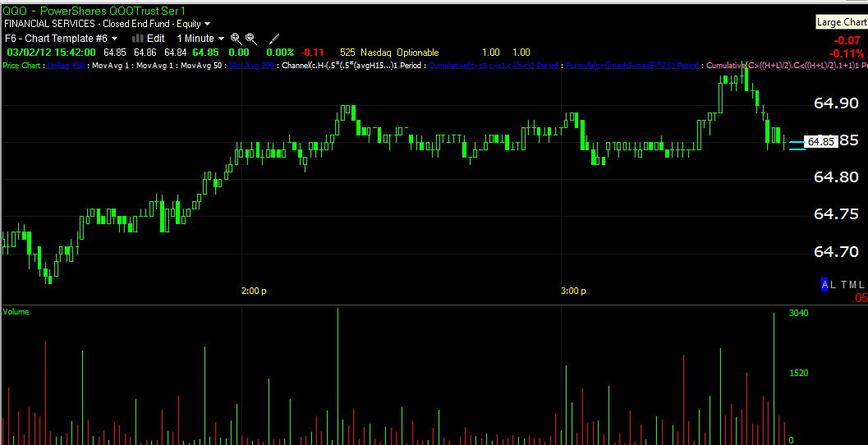868x445 pixels.
Task: Click the zoom in magnifier icon
Action: pos(237,39)
